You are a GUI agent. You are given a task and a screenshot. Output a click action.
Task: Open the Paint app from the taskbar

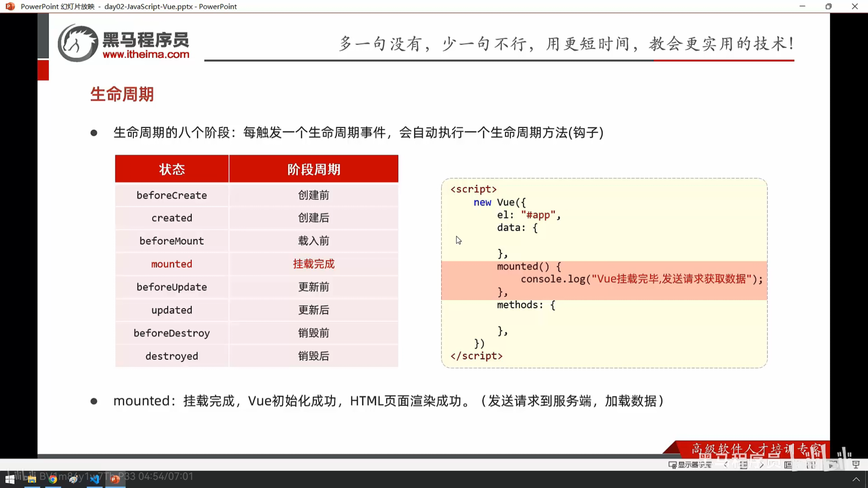[74, 479]
